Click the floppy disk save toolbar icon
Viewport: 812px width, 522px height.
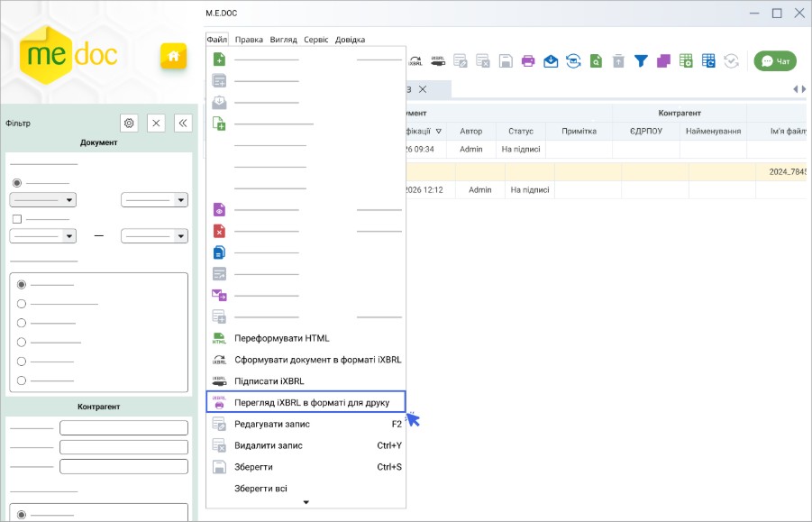tap(506, 61)
